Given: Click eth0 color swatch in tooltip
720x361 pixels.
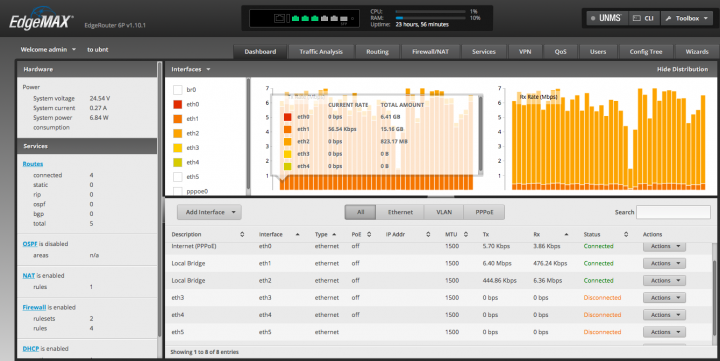Looking at the screenshot, I should point(287,117).
